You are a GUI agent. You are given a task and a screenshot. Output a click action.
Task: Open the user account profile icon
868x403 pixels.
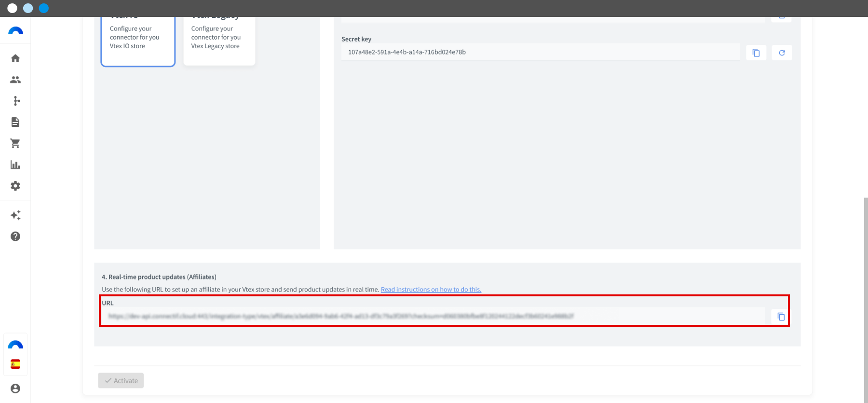click(x=15, y=389)
